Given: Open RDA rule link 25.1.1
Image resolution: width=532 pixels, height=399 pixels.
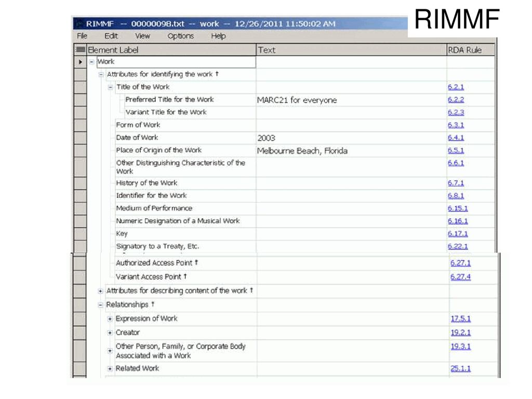Looking at the screenshot, I should [460, 368].
